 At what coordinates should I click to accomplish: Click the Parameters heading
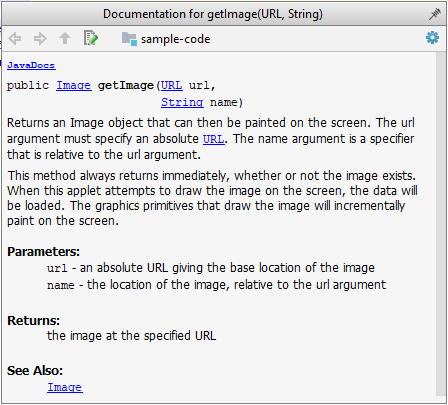click(43, 252)
